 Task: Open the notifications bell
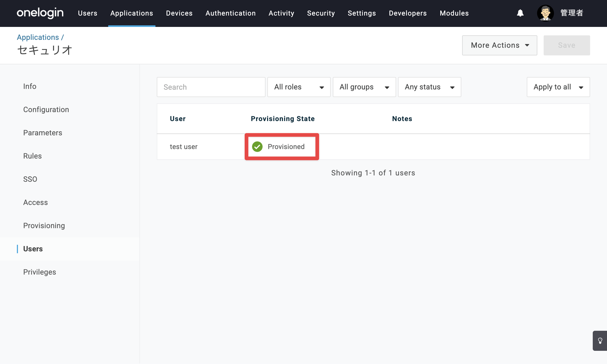pyautogui.click(x=520, y=13)
